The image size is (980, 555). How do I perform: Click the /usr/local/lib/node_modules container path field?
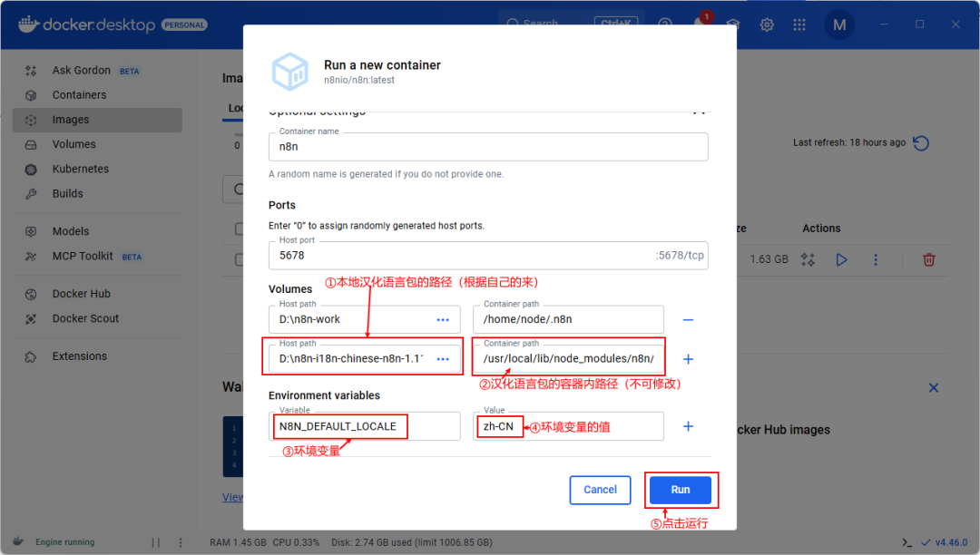[568, 359]
